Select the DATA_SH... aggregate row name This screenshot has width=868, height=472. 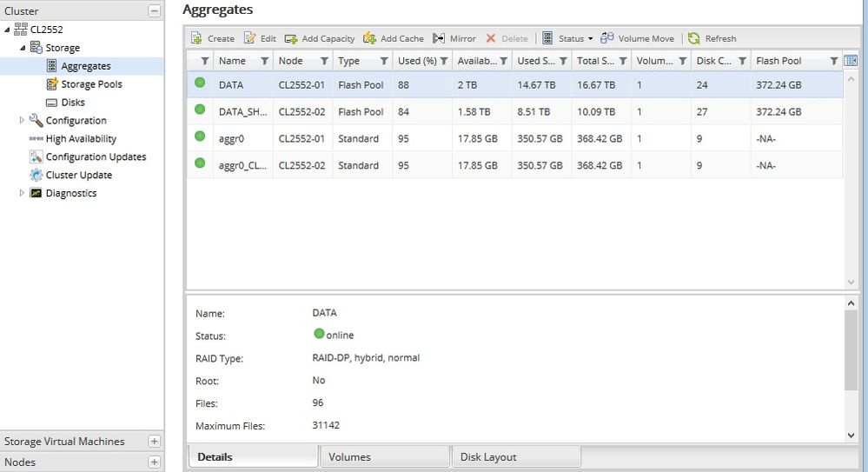click(242, 112)
